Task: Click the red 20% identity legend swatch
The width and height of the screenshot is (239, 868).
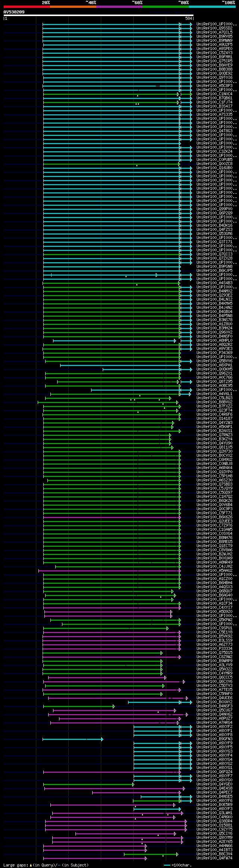Action: click(x=27, y=7)
